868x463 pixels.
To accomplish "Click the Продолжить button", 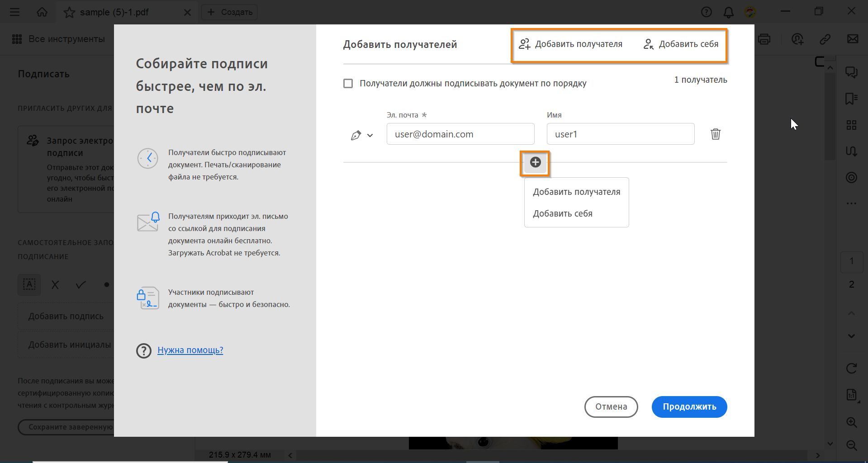I will pos(689,406).
